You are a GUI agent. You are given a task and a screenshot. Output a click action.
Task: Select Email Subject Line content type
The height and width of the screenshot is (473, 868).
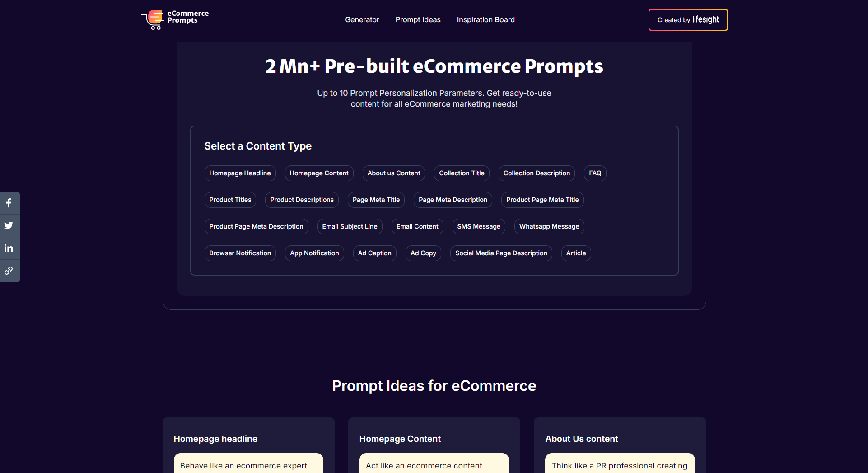(350, 226)
